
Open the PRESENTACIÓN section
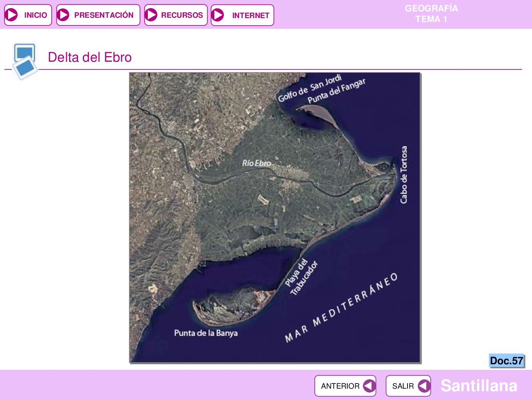coord(98,15)
